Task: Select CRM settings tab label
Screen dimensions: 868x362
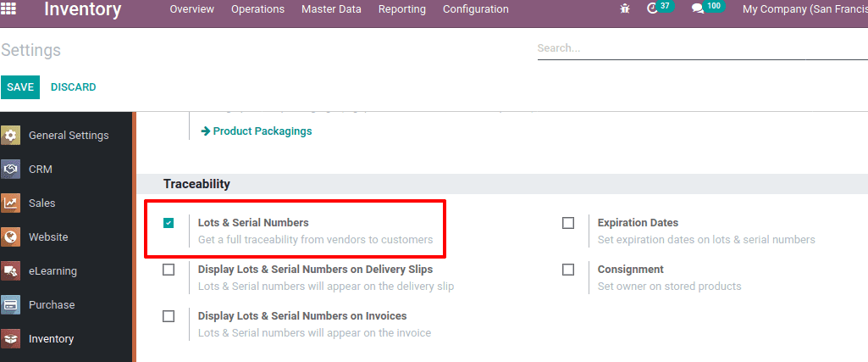Action: (x=41, y=169)
